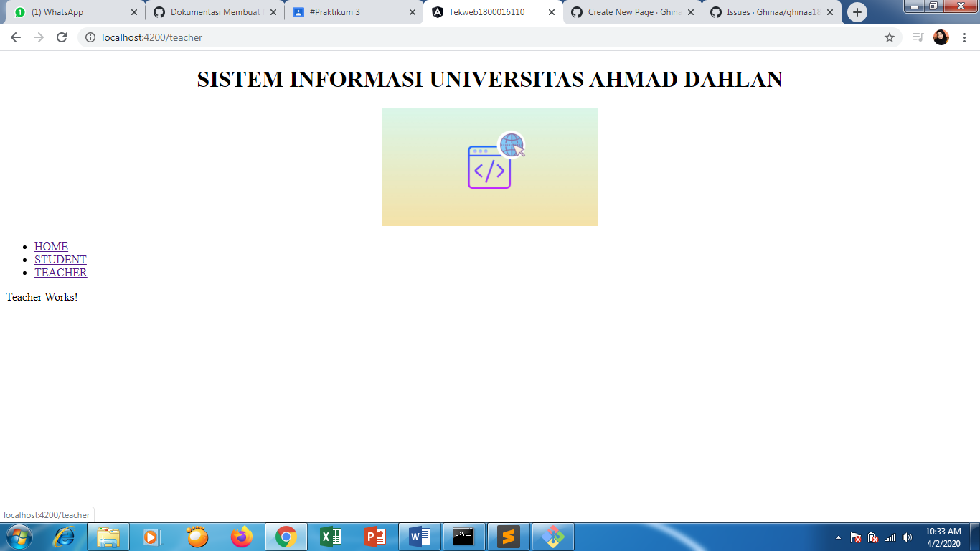Bookmark this page with the star icon
The width and height of the screenshot is (980, 551).
[890, 37]
